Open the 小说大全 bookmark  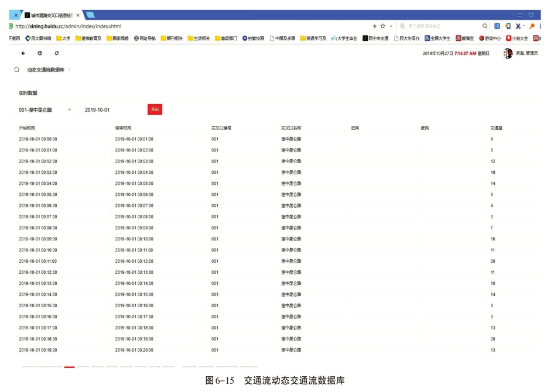point(517,39)
